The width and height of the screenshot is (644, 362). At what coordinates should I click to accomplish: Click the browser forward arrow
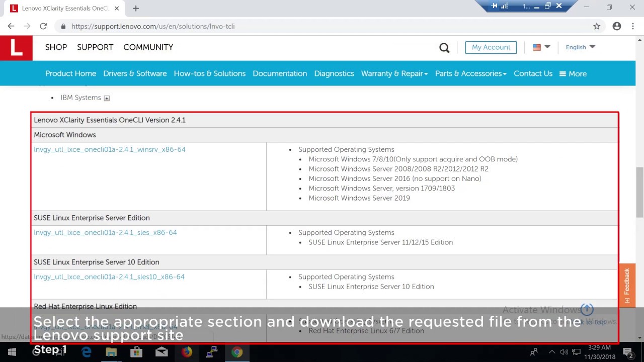tap(27, 26)
